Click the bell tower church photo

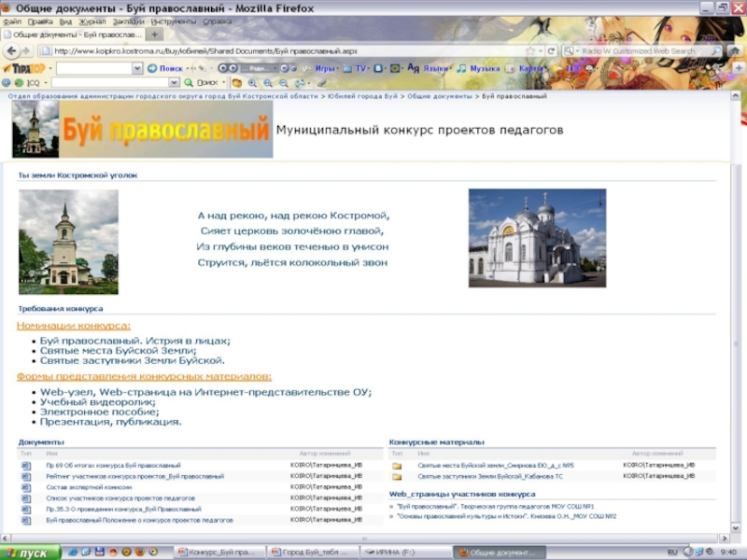tap(68, 242)
